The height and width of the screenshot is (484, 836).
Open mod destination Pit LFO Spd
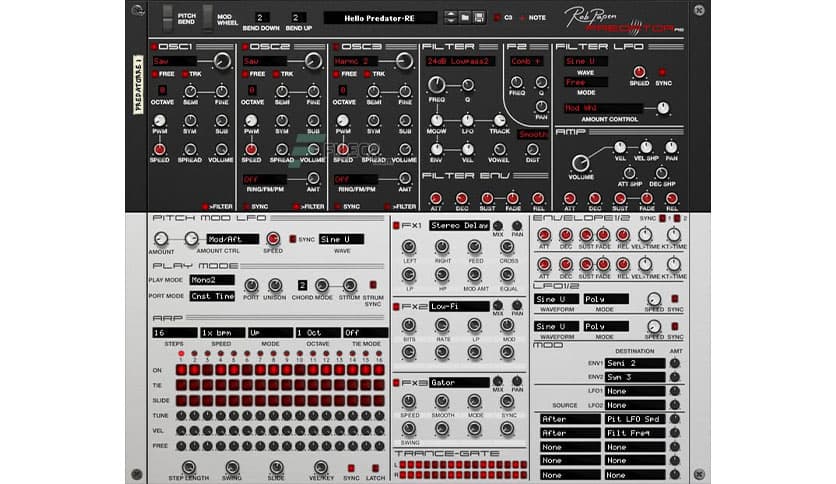tap(635, 420)
